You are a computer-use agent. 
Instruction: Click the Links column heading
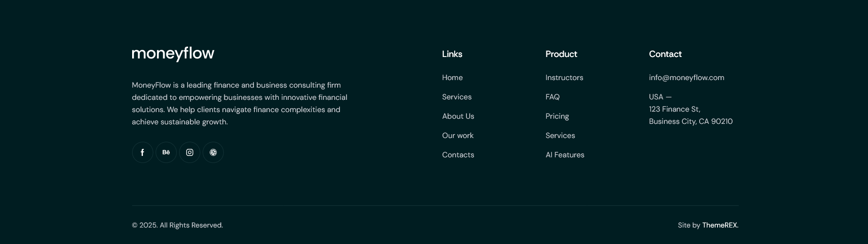(452, 54)
